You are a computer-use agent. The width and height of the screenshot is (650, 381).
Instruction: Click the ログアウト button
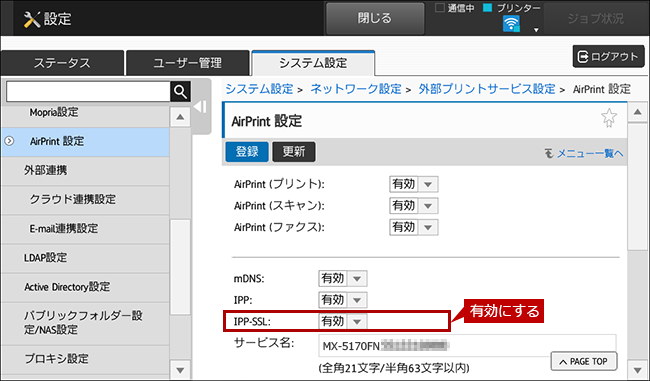(609, 56)
